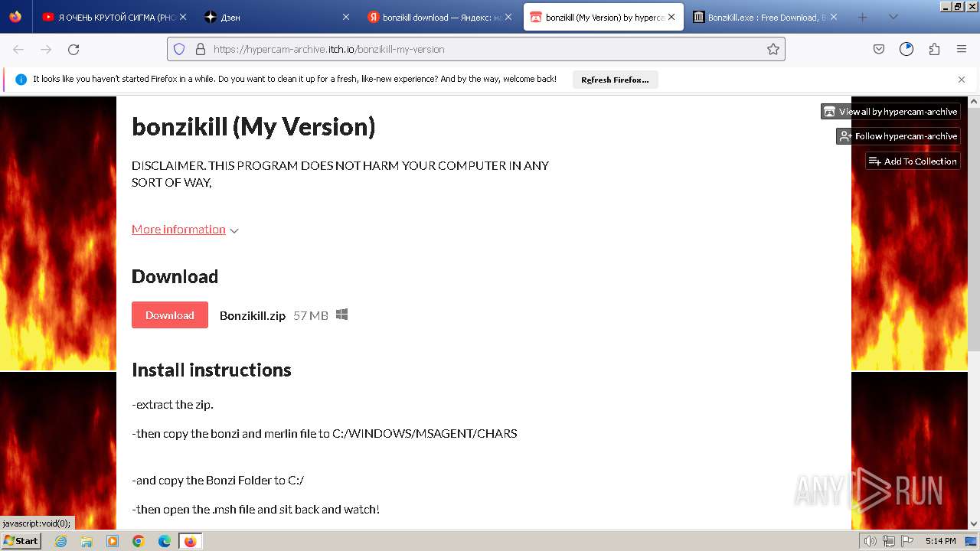Go forward with the forward arrow
980x551 pixels.
46,49
